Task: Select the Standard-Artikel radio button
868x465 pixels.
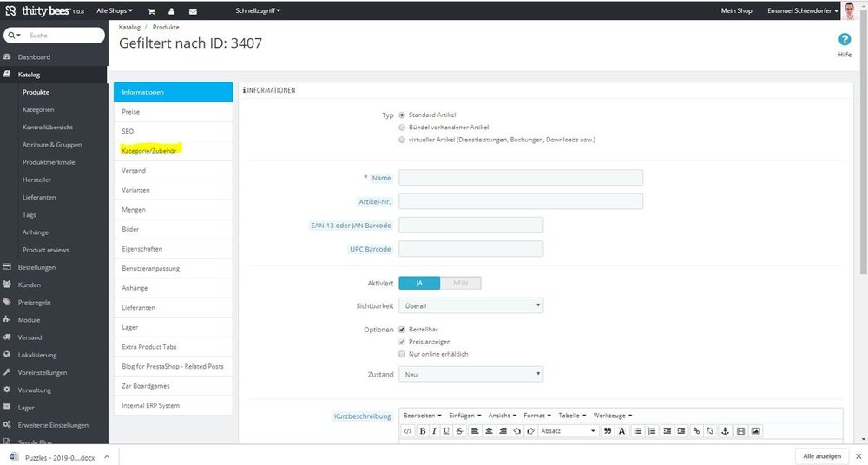Action: 401,115
